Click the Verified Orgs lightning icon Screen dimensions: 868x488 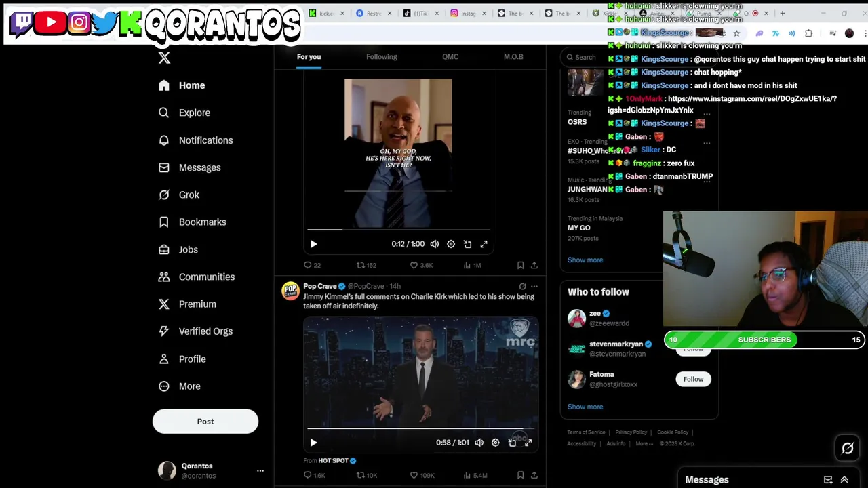[164, 331]
